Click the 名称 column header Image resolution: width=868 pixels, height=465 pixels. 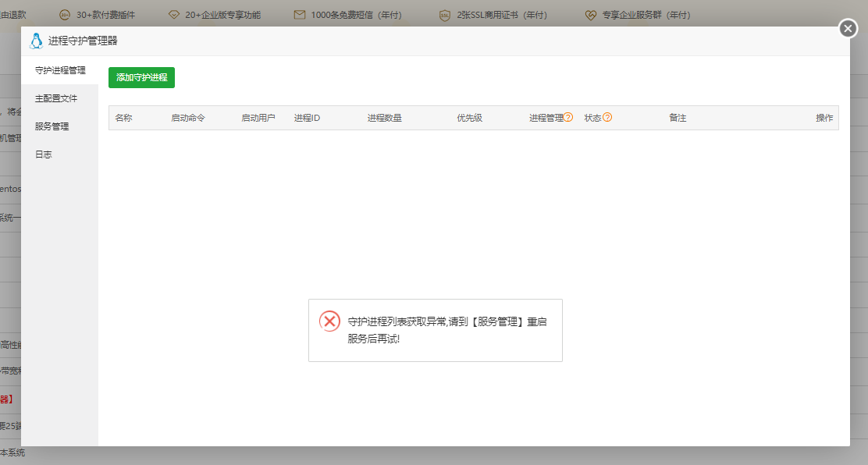(x=123, y=118)
